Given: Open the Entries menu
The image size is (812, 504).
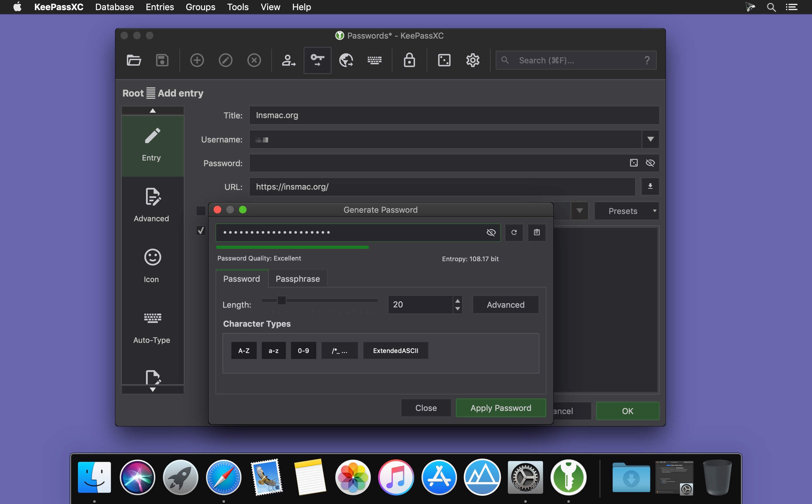Looking at the screenshot, I should point(159,7).
